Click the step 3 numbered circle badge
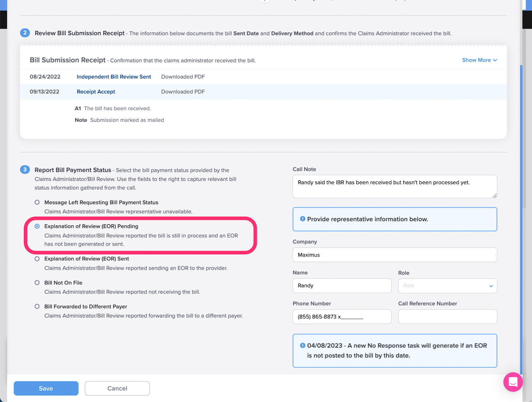Image resolution: width=532 pixels, height=402 pixels. pyautogui.click(x=25, y=170)
